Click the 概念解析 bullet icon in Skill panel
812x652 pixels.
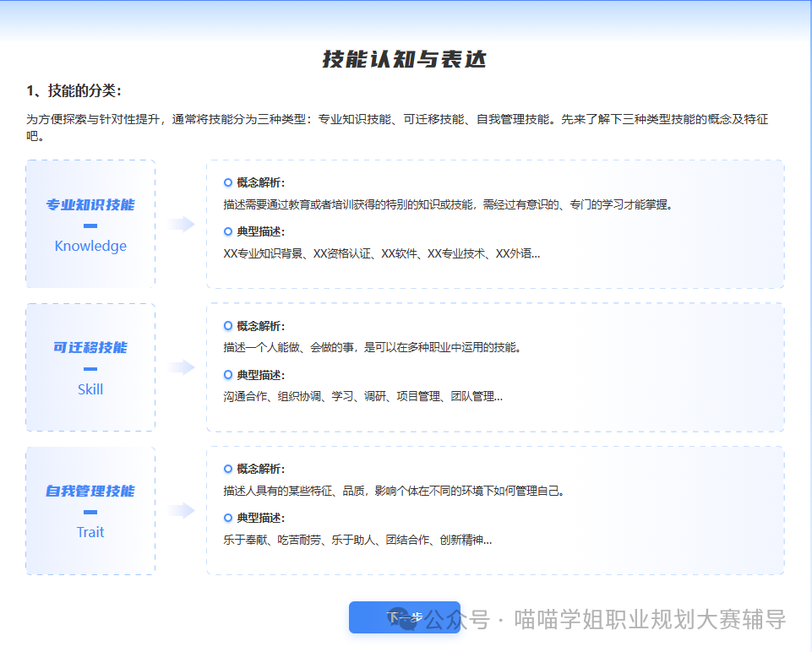pyautogui.click(x=228, y=326)
